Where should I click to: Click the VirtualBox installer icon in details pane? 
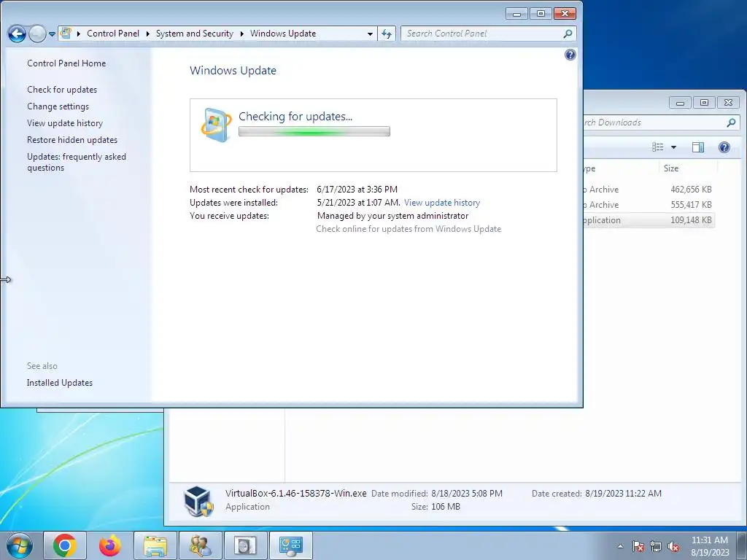click(x=198, y=501)
